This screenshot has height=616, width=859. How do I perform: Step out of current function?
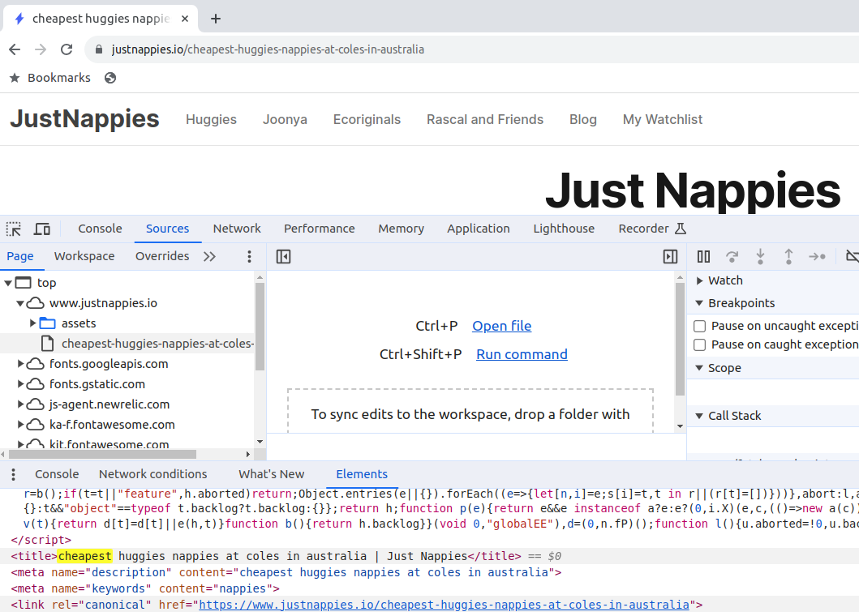click(788, 256)
